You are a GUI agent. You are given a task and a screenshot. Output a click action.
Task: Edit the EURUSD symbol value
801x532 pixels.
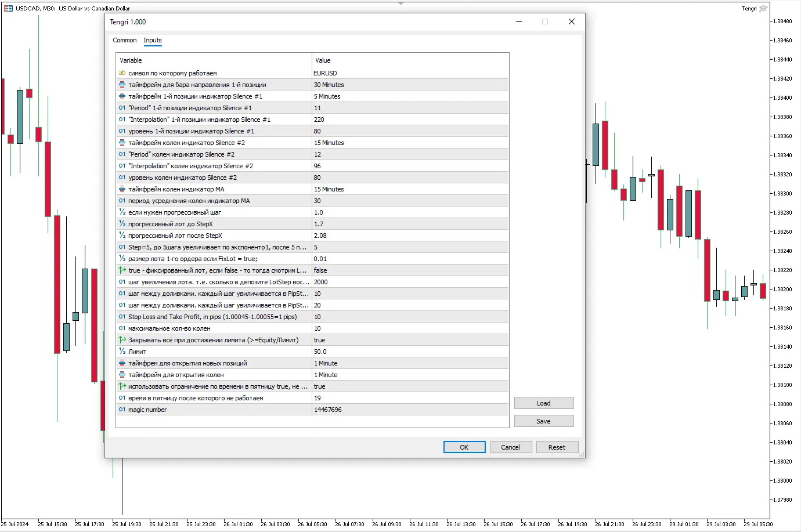[410, 73]
